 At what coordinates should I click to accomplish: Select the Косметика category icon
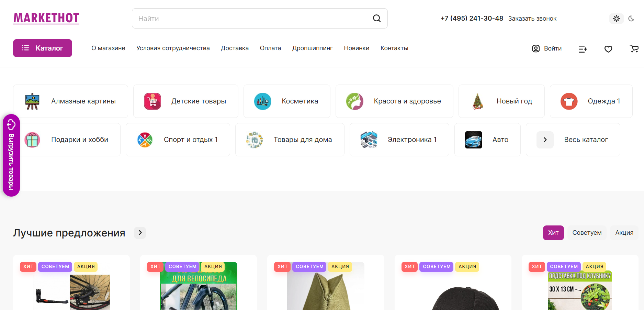[262, 101]
